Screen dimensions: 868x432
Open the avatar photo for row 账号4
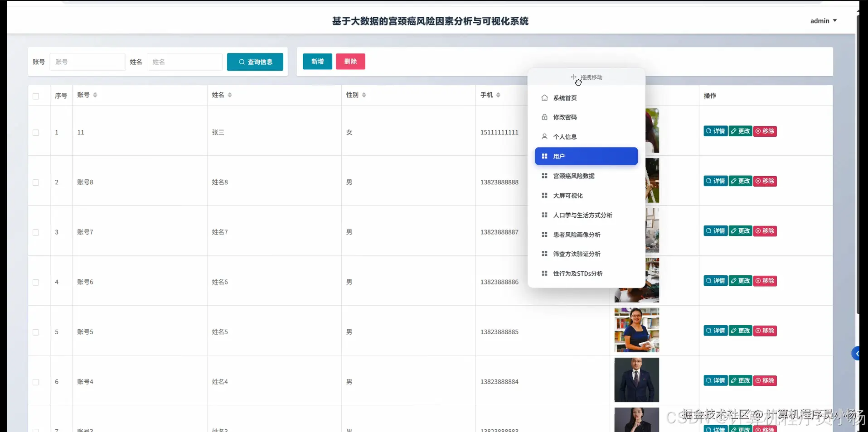[x=636, y=380]
